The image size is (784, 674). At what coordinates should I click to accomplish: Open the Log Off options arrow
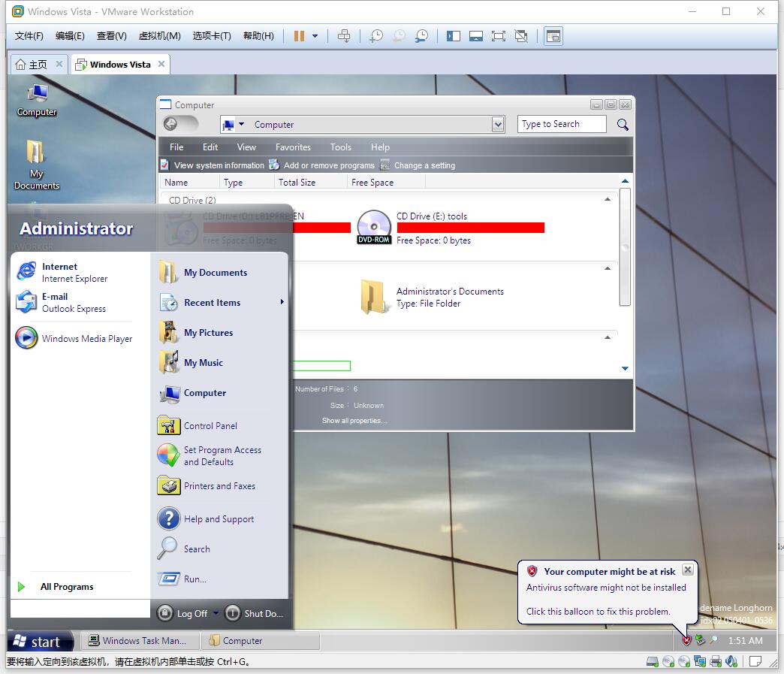[x=216, y=613]
